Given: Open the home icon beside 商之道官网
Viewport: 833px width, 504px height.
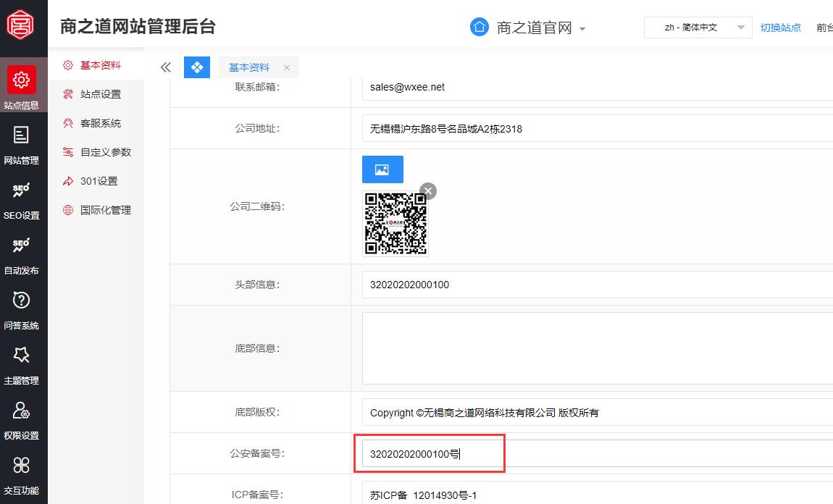Looking at the screenshot, I should click(x=478, y=27).
